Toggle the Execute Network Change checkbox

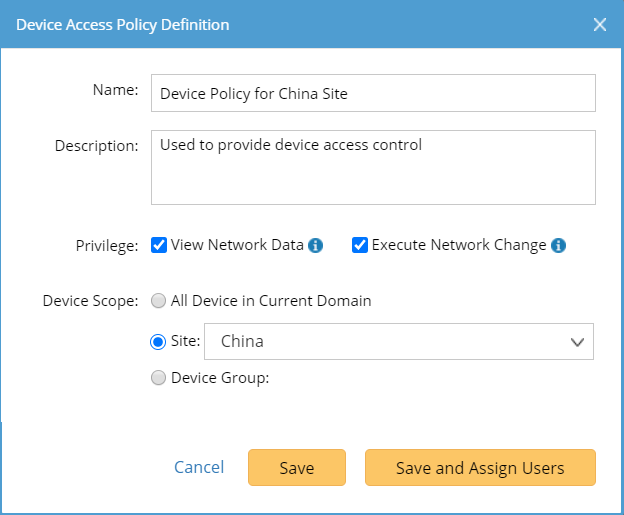tap(360, 245)
